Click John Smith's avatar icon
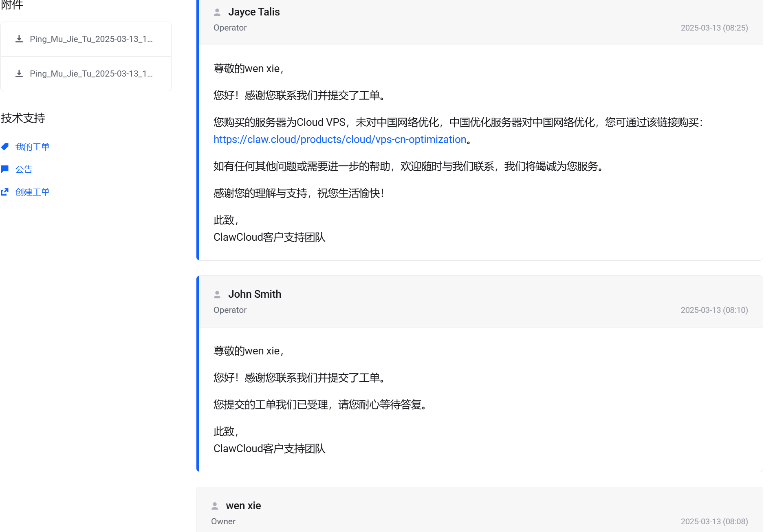The height and width of the screenshot is (532, 773). (x=216, y=294)
